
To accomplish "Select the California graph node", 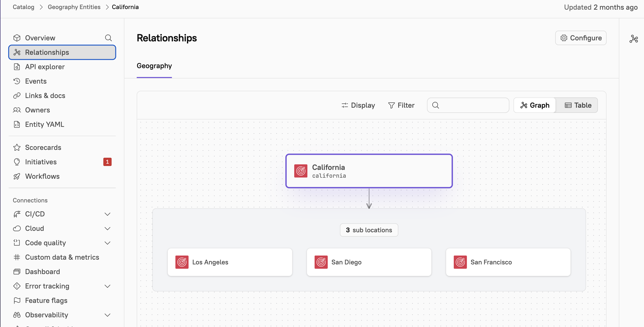I will click(369, 171).
